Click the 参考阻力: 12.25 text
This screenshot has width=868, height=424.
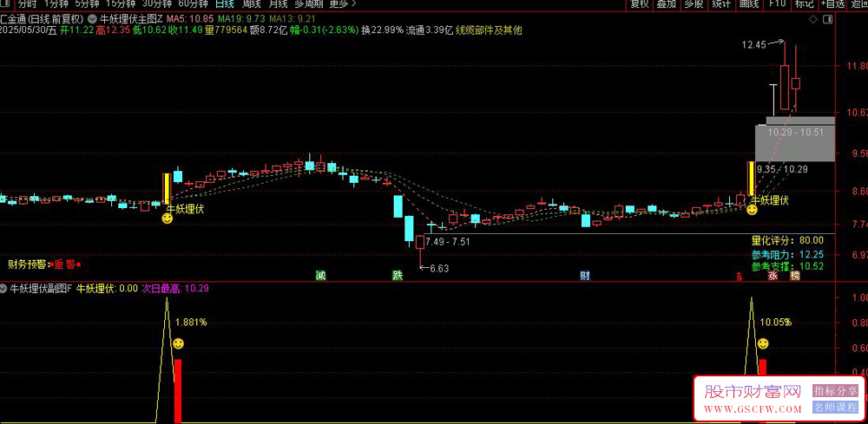(787, 255)
